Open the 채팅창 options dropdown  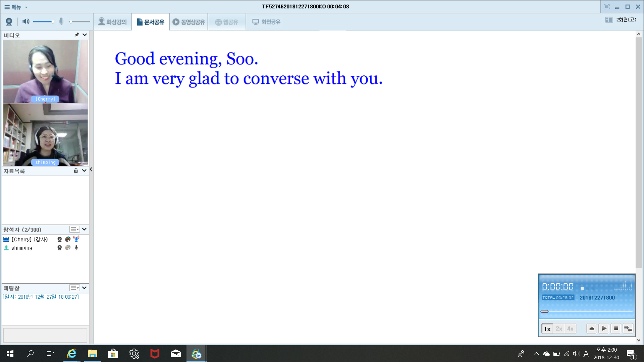pos(74,288)
